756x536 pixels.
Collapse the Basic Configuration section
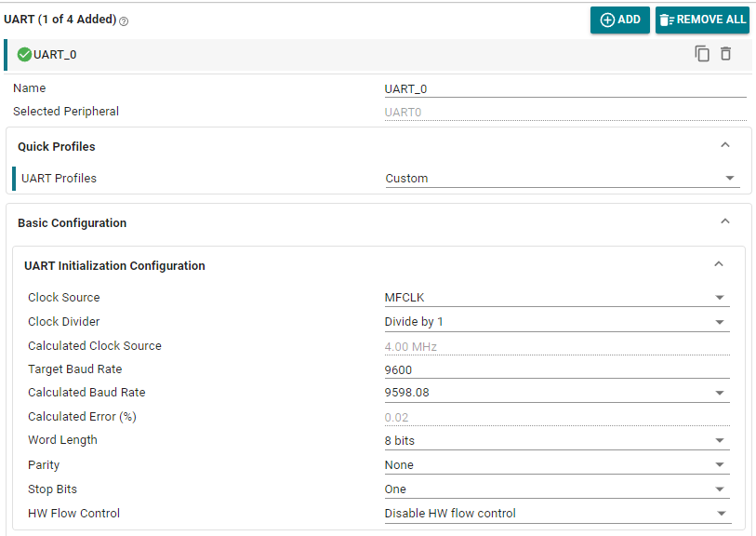pyautogui.click(x=724, y=221)
